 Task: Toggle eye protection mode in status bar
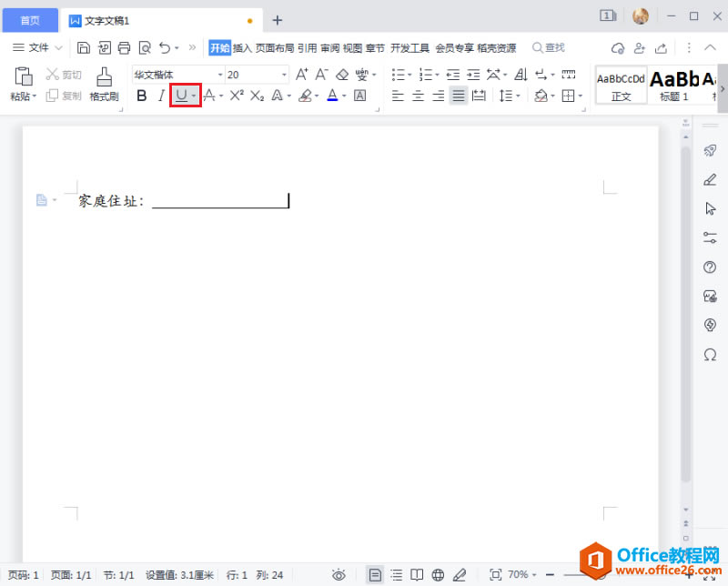[x=339, y=575]
